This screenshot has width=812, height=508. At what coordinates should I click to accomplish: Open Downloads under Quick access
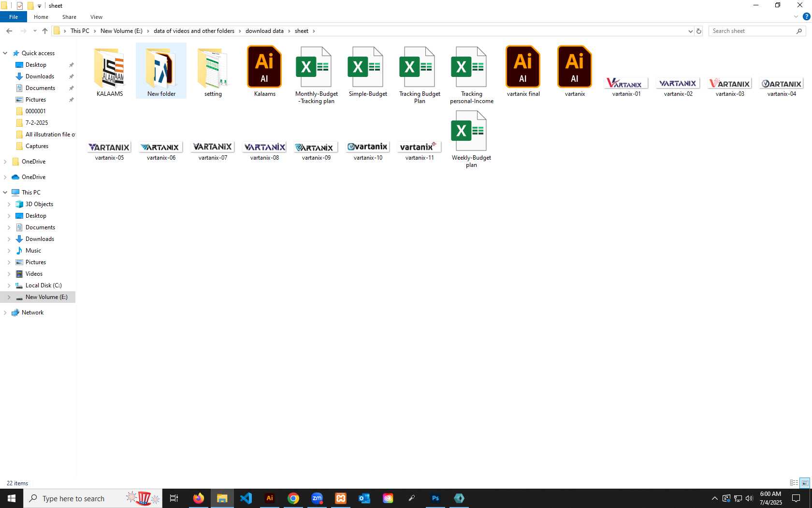40,76
